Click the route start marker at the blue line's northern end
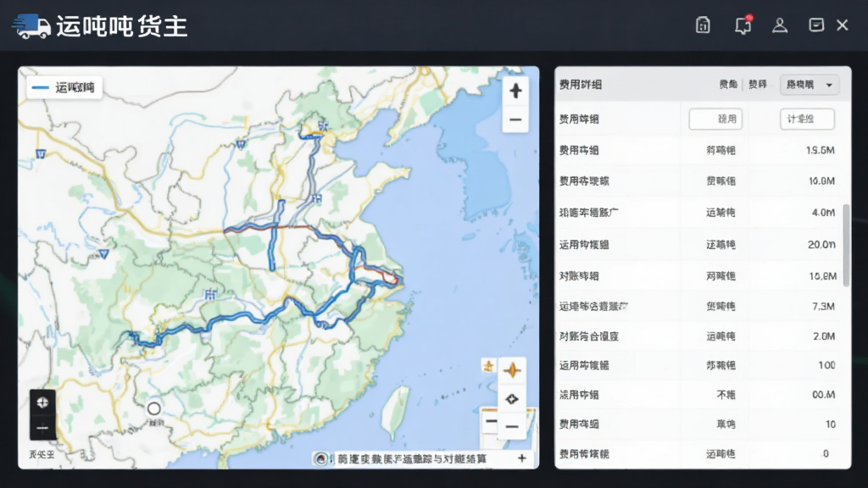The width and height of the screenshot is (868, 488). click(323, 127)
